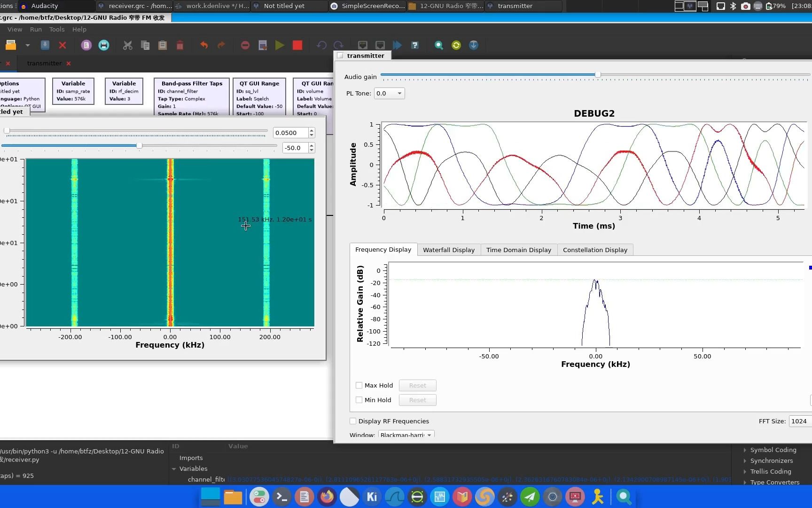812x508 pixels.
Task: Enable the Max Hold checkbox
Action: pyautogui.click(x=359, y=385)
